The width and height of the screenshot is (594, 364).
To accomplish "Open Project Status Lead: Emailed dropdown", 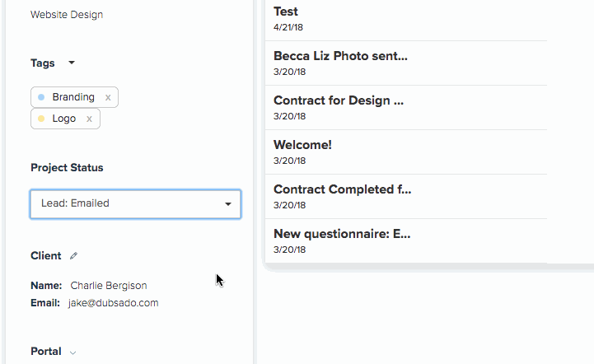I will [136, 203].
